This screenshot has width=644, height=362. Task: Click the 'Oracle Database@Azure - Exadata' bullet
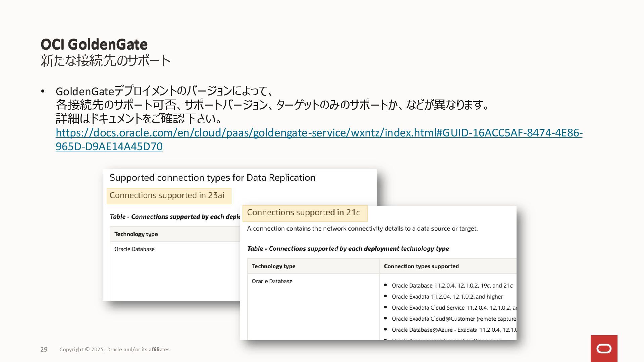click(454, 330)
